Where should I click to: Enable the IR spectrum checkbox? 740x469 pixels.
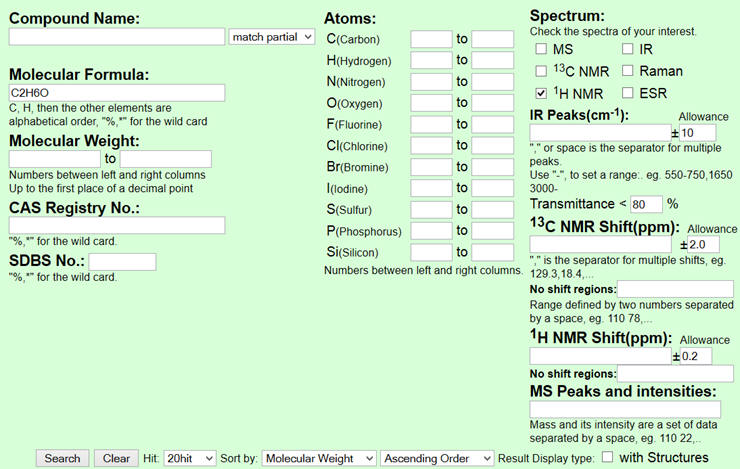pyautogui.click(x=627, y=49)
